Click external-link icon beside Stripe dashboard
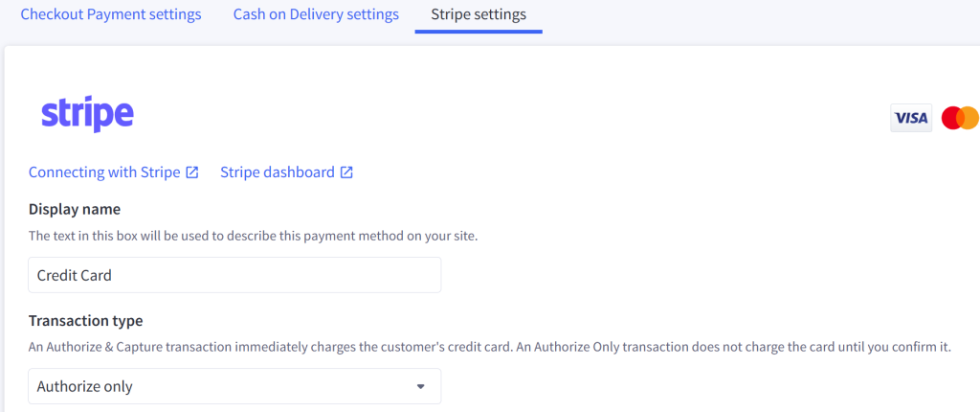 point(346,172)
